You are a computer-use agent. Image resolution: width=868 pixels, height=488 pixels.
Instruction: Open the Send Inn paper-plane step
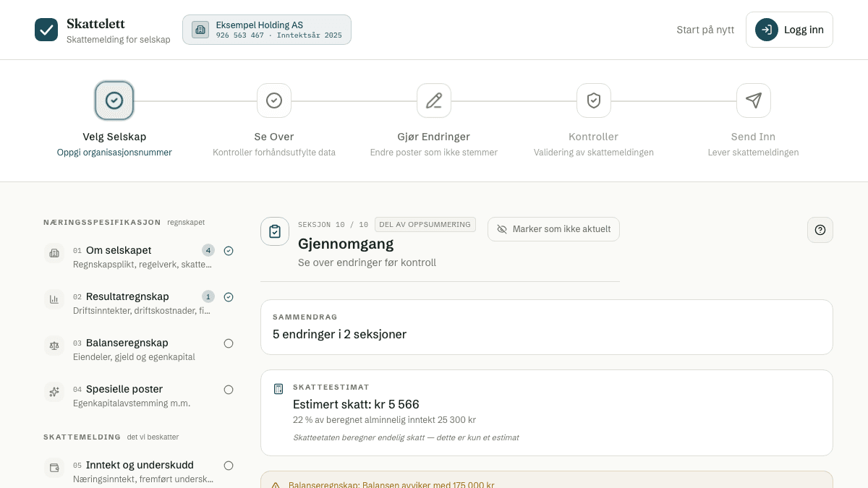tap(754, 100)
